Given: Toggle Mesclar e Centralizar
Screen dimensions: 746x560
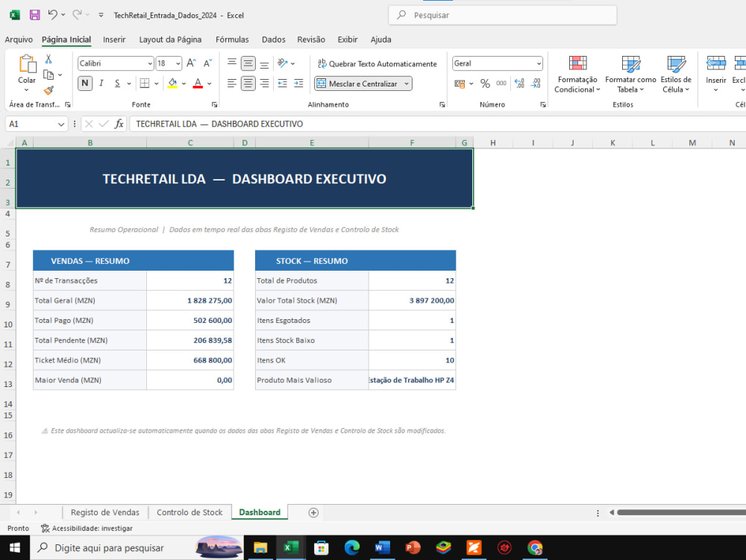Looking at the screenshot, I should (357, 84).
